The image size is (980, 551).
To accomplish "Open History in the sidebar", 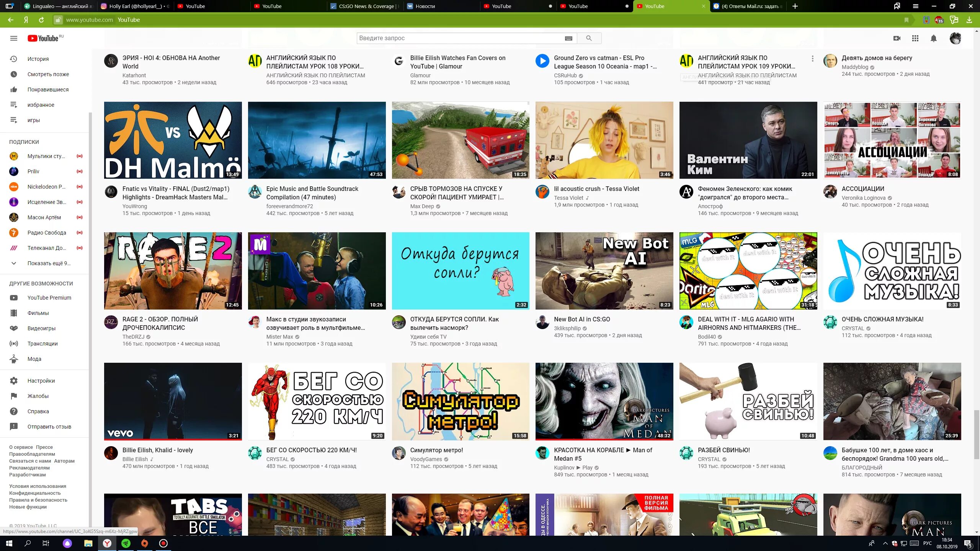I will [x=44, y=59].
